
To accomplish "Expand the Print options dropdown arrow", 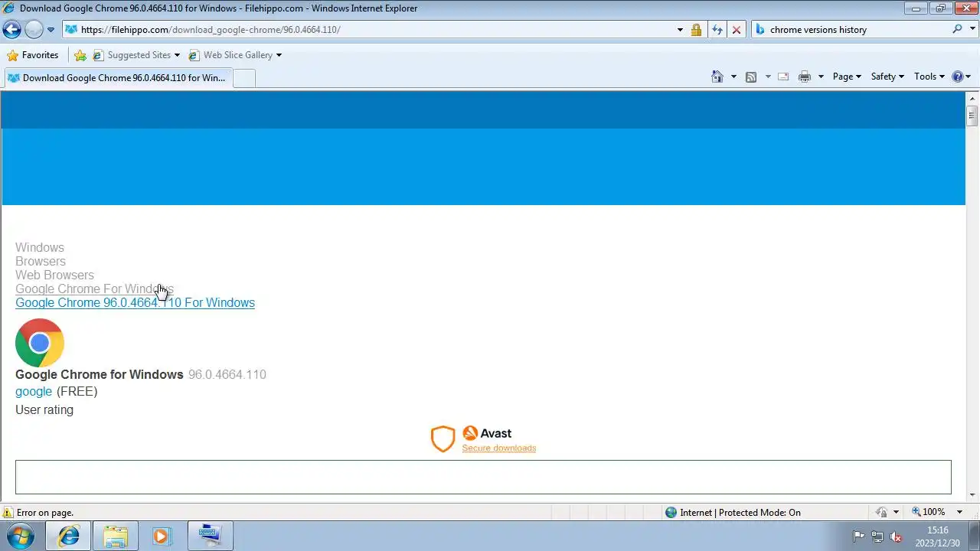I will (821, 77).
